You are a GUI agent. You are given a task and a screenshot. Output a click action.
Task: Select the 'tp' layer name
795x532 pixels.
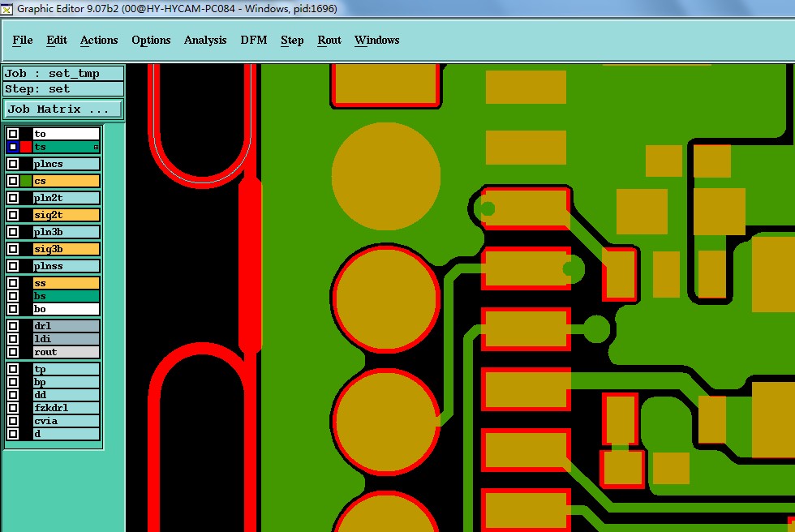(x=66, y=369)
